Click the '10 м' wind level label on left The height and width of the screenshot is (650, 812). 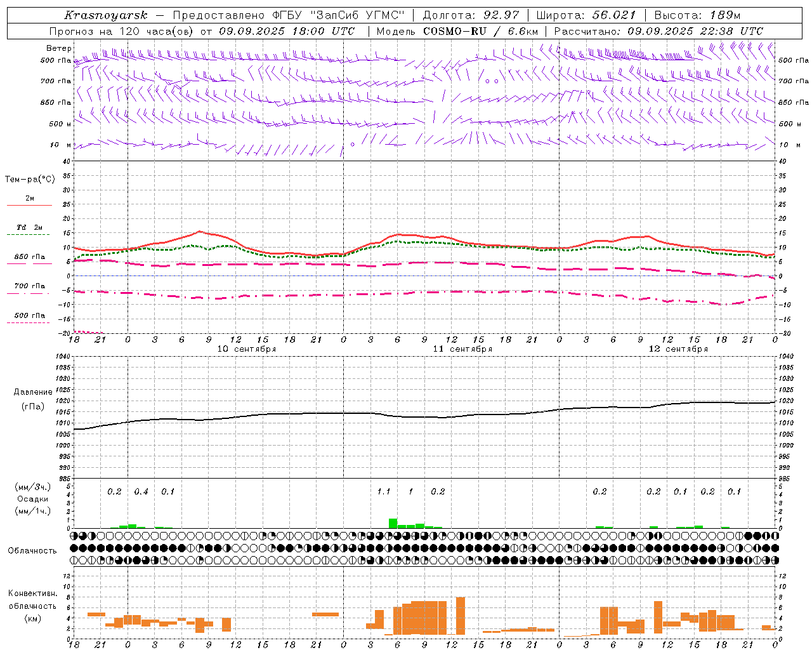(x=61, y=145)
